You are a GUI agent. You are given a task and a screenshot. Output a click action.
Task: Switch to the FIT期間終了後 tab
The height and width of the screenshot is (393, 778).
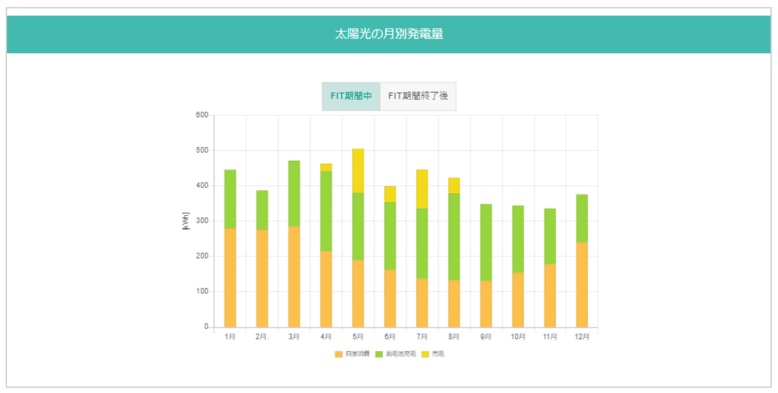[418, 96]
